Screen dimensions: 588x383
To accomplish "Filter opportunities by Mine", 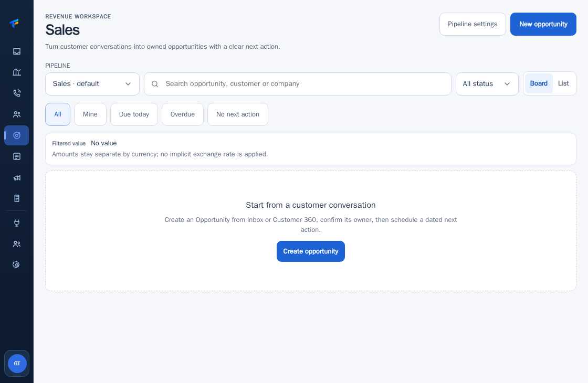I will 90,114.
